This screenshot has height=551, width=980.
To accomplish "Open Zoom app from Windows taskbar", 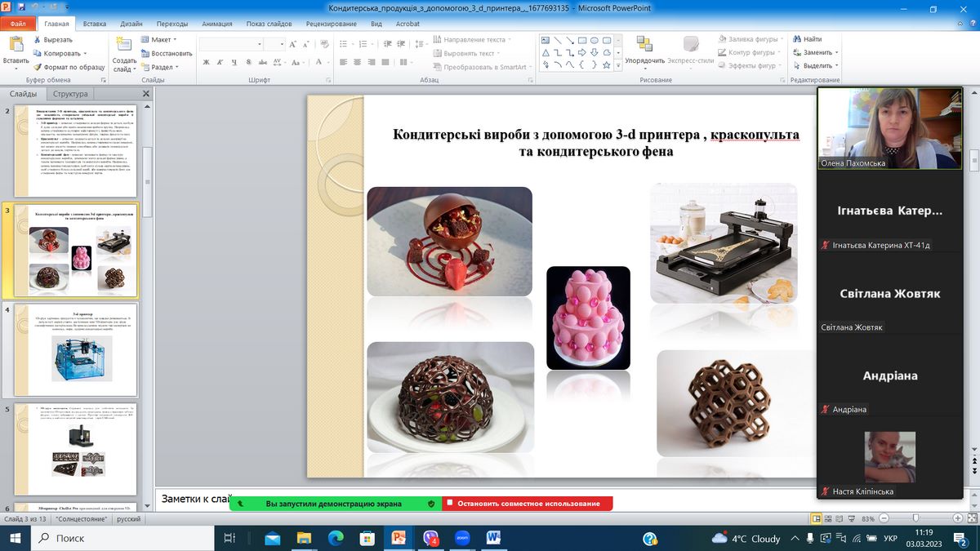I will [x=462, y=538].
